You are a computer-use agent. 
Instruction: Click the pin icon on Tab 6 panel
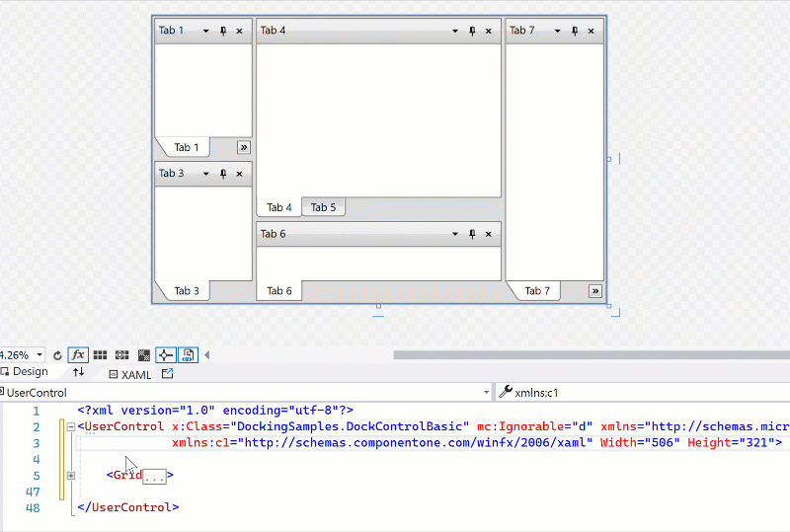pyautogui.click(x=472, y=234)
